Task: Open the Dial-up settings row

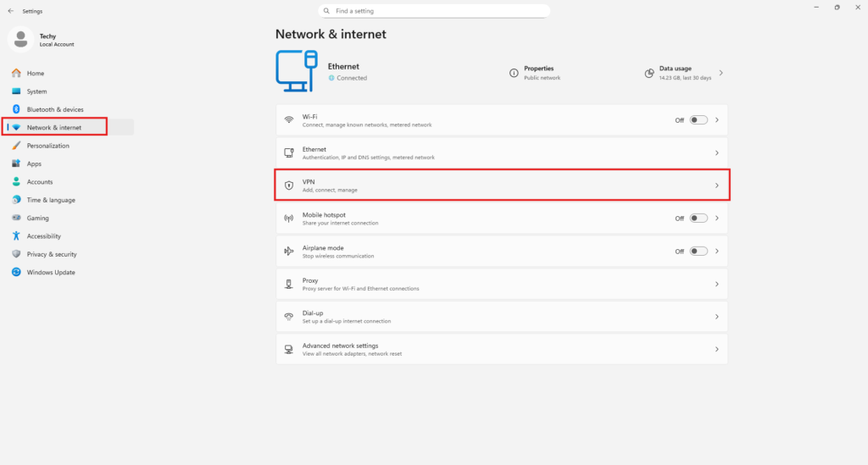Action: (501, 317)
